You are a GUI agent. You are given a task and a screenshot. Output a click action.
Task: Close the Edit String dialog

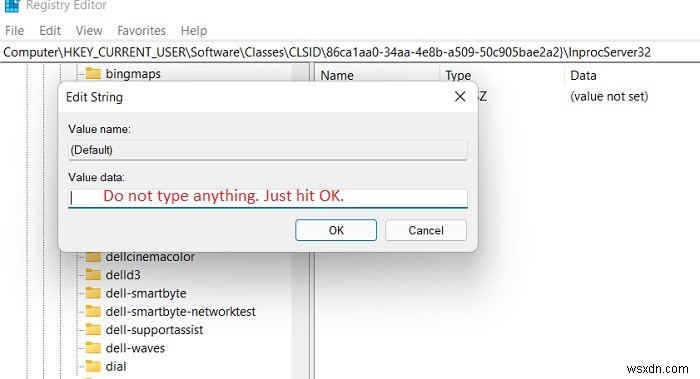coord(460,96)
